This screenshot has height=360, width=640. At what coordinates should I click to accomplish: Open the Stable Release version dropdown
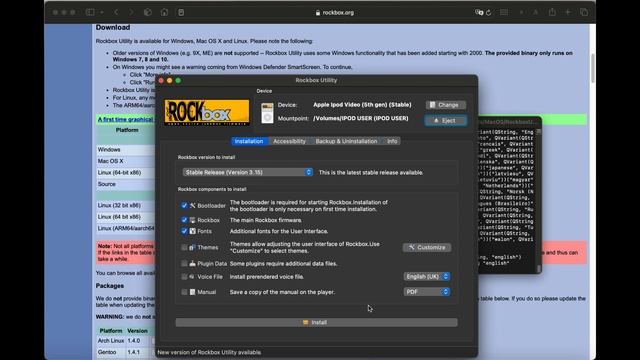248,172
